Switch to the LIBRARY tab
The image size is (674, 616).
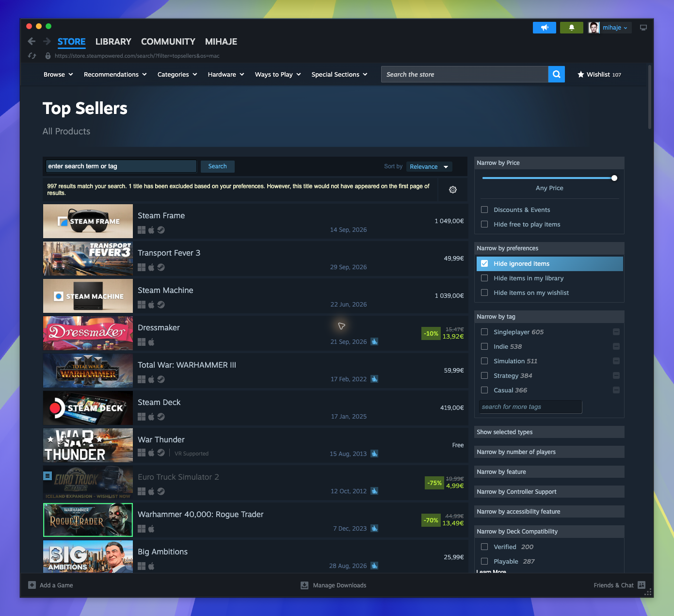click(x=113, y=42)
